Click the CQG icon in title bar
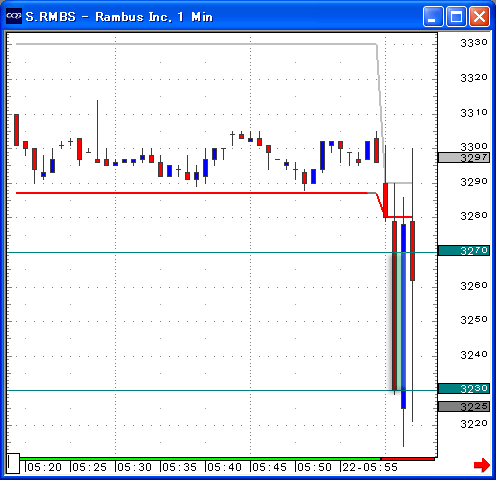496x480 pixels. 14,16
